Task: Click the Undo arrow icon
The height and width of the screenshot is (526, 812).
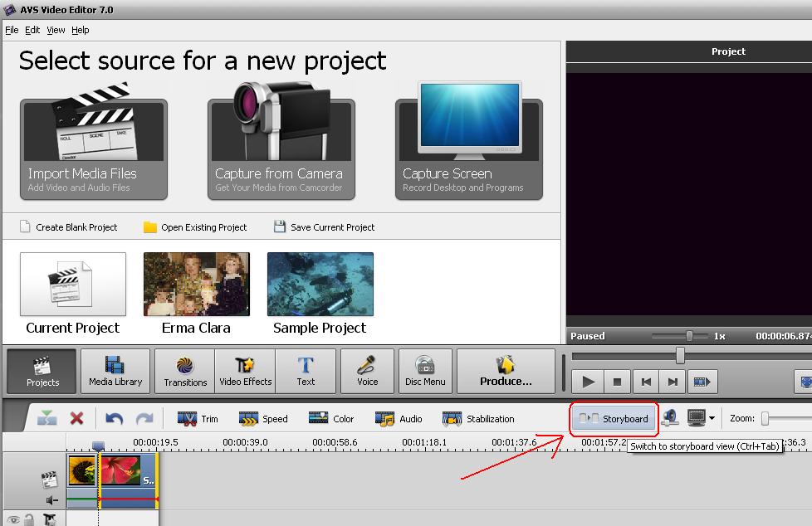Action: click(114, 418)
